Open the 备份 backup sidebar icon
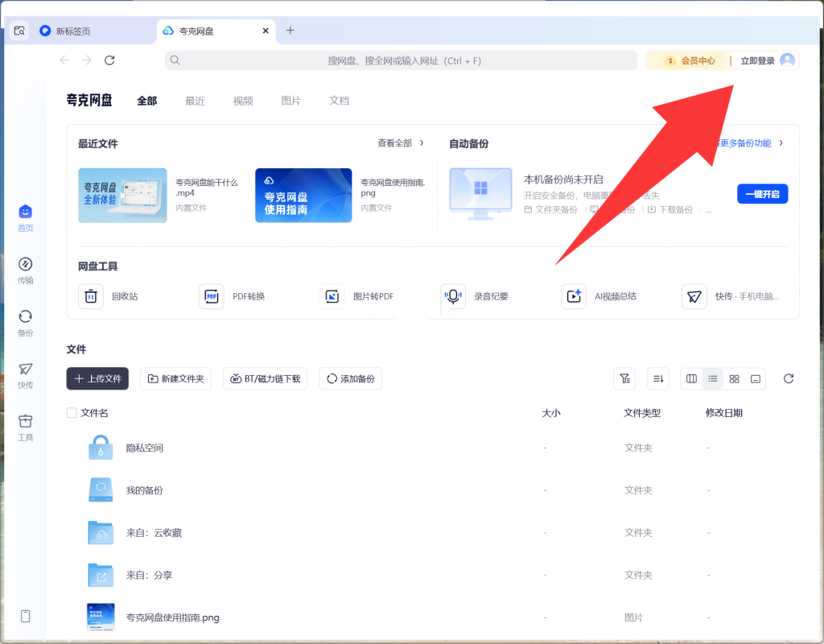This screenshot has width=824, height=644. coord(25,323)
